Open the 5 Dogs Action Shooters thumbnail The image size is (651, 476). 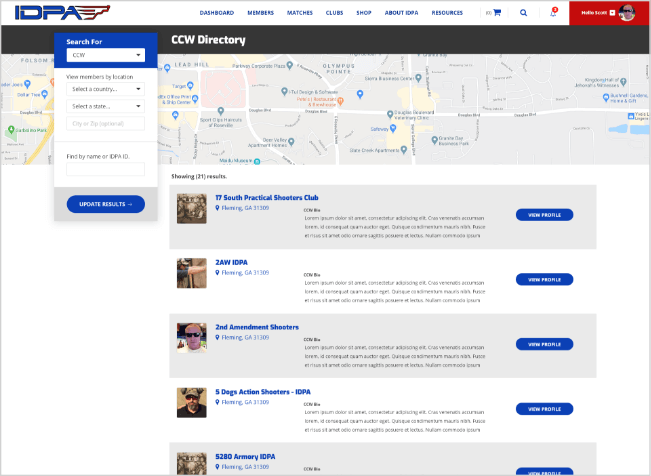point(191,402)
